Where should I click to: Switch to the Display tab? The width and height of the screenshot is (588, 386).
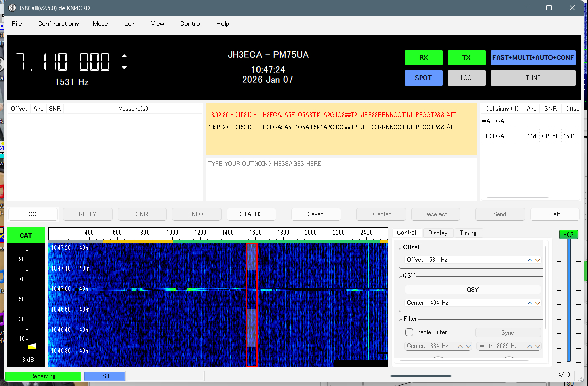[x=437, y=233]
